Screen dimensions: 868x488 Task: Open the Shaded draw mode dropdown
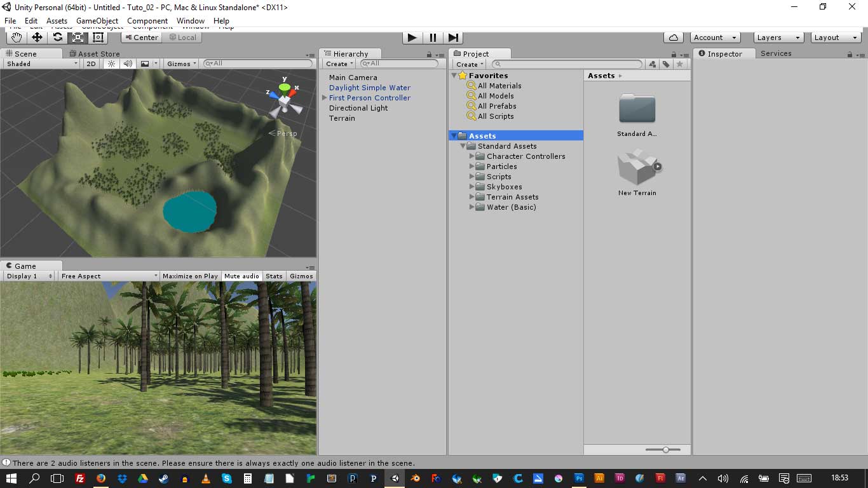coord(42,64)
